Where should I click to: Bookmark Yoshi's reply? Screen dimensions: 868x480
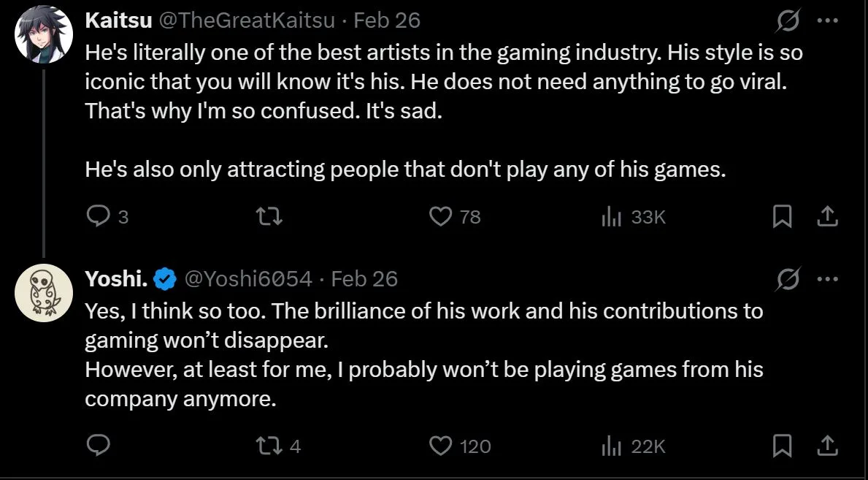tap(783, 446)
